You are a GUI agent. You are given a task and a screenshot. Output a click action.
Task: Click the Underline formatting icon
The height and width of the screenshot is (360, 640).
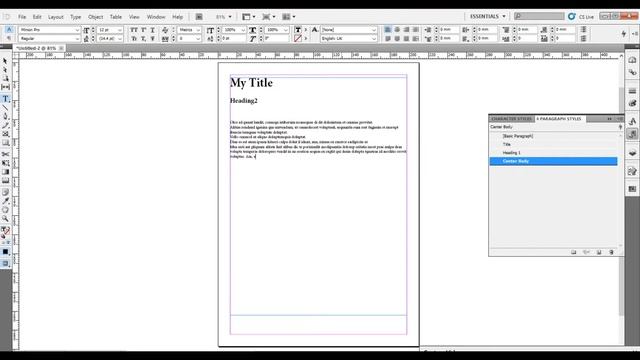153,30
